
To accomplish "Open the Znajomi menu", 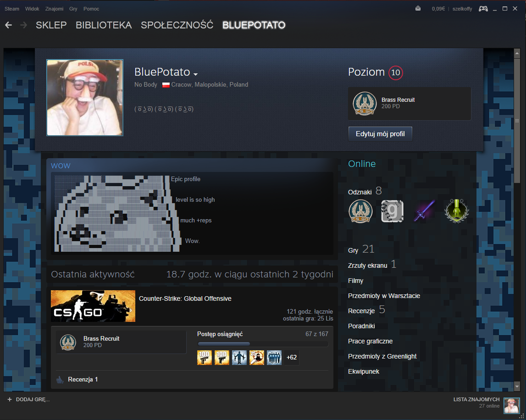I will pos(55,9).
